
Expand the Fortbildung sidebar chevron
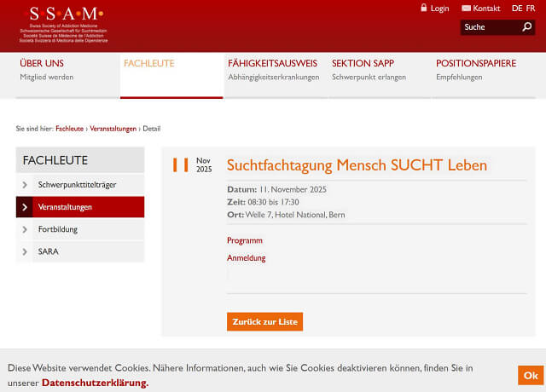click(25, 229)
